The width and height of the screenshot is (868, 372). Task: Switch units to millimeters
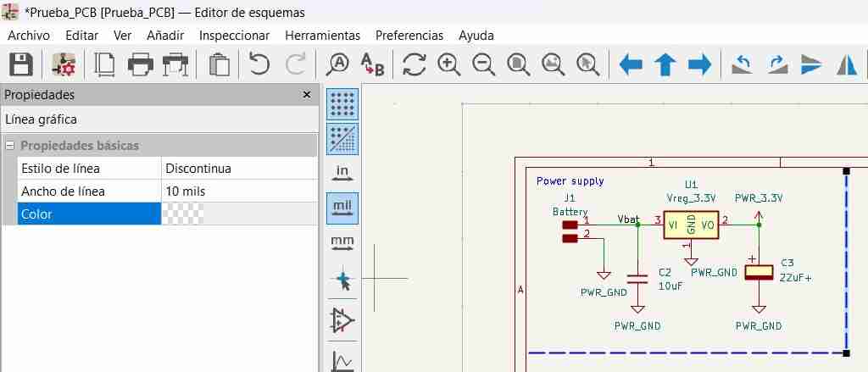pyautogui.click(x=342, y=243)
